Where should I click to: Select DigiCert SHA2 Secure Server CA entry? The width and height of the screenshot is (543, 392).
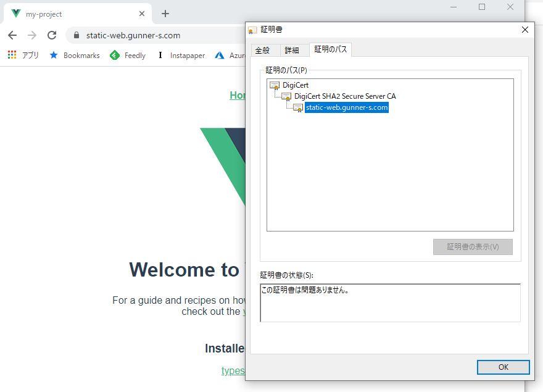pos(345,96)
